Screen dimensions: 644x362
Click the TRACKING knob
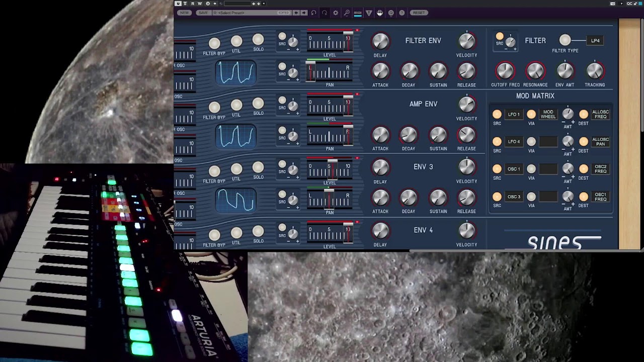[595, 71]
